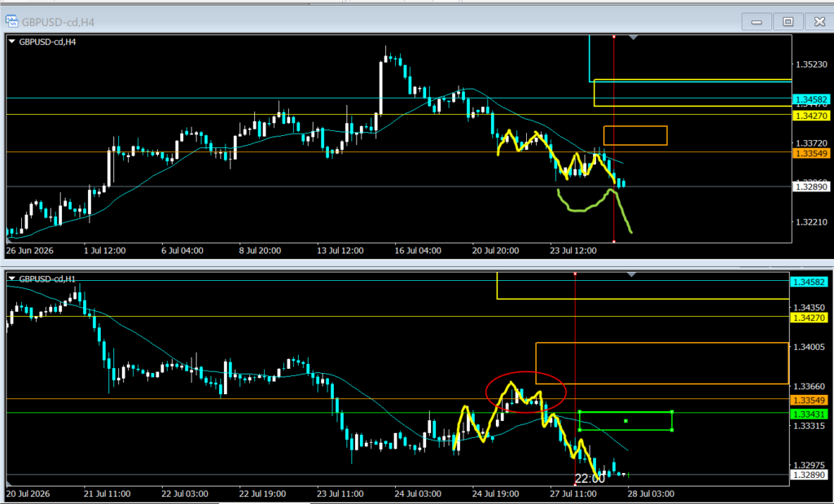This screenshot has width=834, height=504.
Task: Click the 1.33720 value on the H4 price scale
Action: (812, 143)
